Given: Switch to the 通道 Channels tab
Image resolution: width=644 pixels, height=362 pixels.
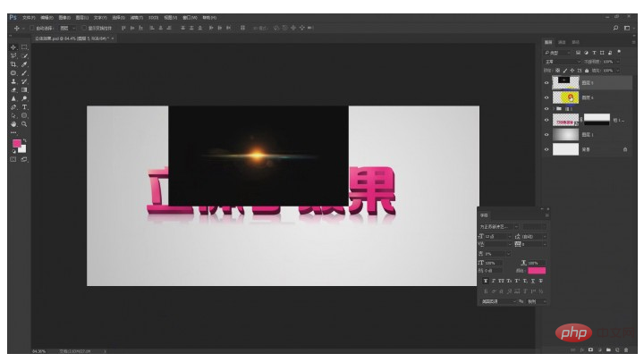Looking at the screenshot, I should (562, 42).
